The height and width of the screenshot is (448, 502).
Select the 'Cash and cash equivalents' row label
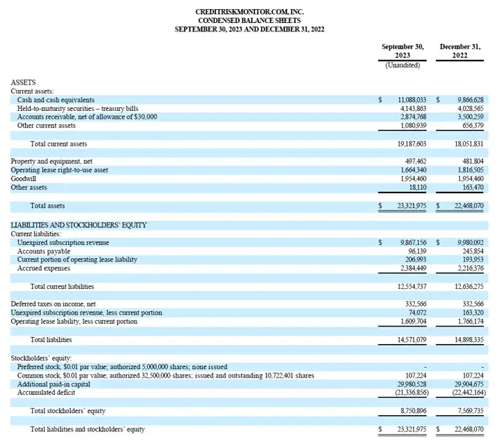(x=56, y=100)
